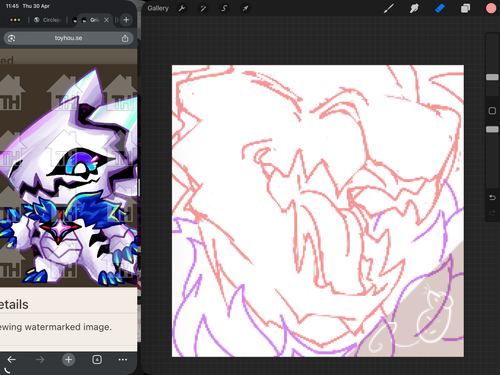Open the share icon in address bar
500x375 pixels.
(x=125, y=38)
